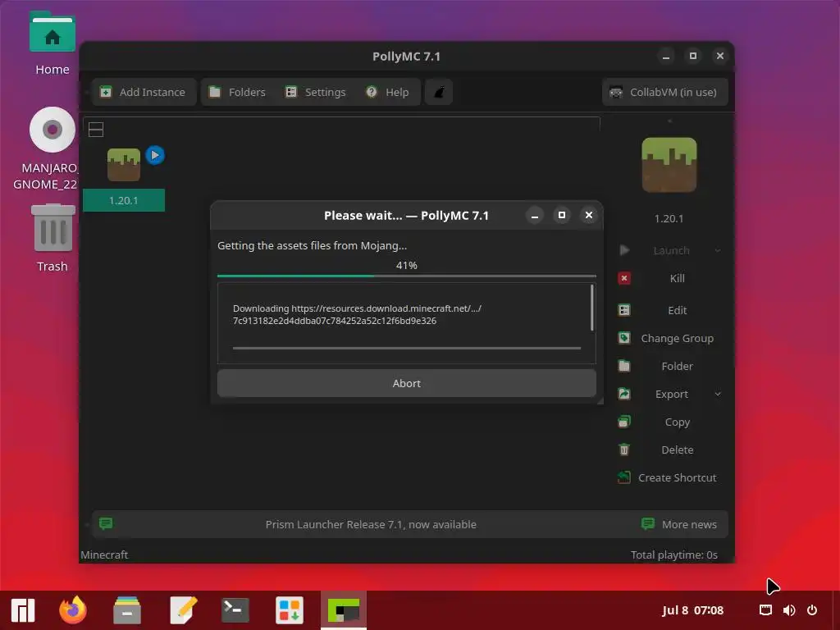This screenshot has height=630, width=840.
Task: Open the instance Folder
Action: 669,366
